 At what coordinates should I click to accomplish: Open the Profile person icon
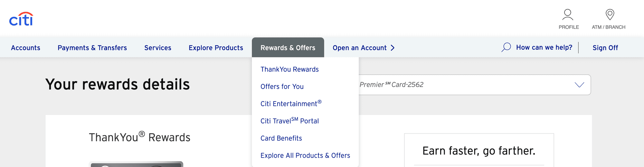coord(567,15)
